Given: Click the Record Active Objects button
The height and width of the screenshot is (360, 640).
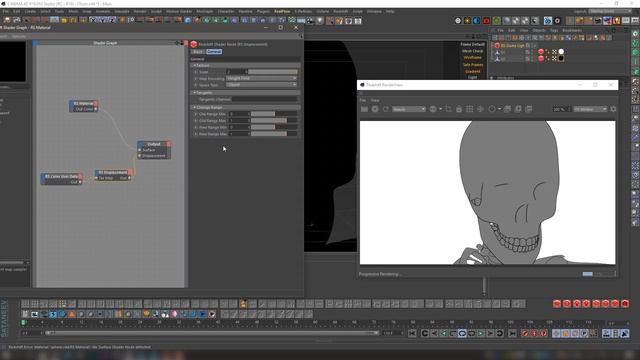Looking at the screenshot, I should [525, 333].
